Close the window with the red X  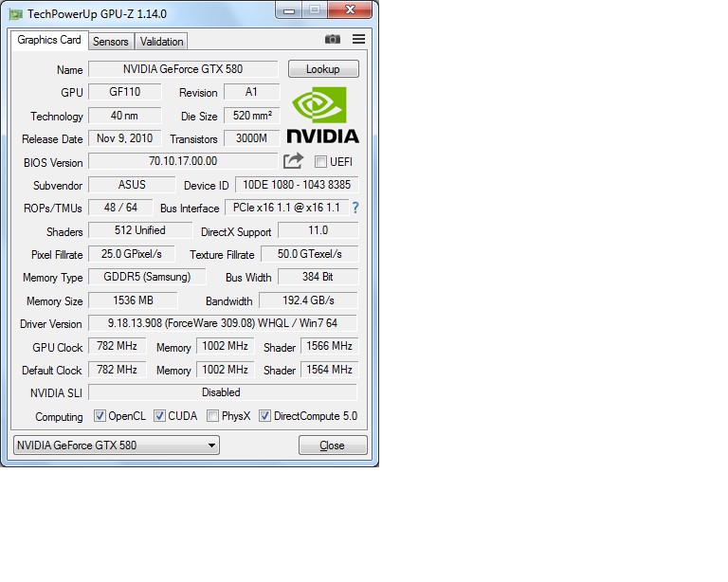350,9
